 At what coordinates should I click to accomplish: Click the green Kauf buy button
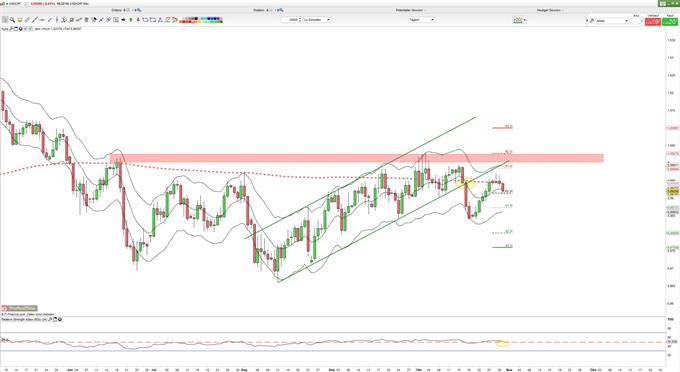[x=670, y=21]
